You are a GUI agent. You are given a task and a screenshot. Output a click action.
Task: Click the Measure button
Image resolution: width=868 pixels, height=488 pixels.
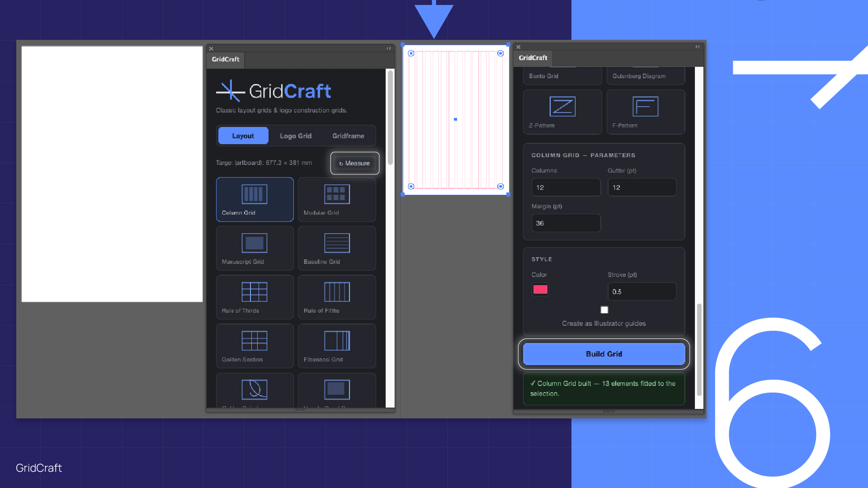point(355,163)
